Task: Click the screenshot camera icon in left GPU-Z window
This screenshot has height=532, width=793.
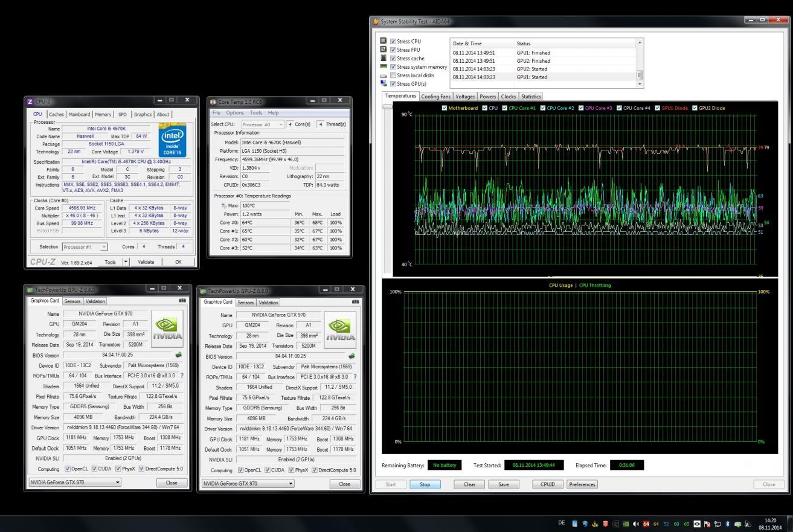Action: [183, 300]
